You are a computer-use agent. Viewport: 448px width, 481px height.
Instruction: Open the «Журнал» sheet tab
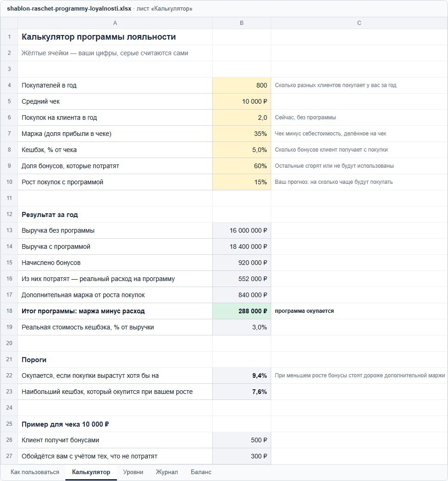coord(167,472)
